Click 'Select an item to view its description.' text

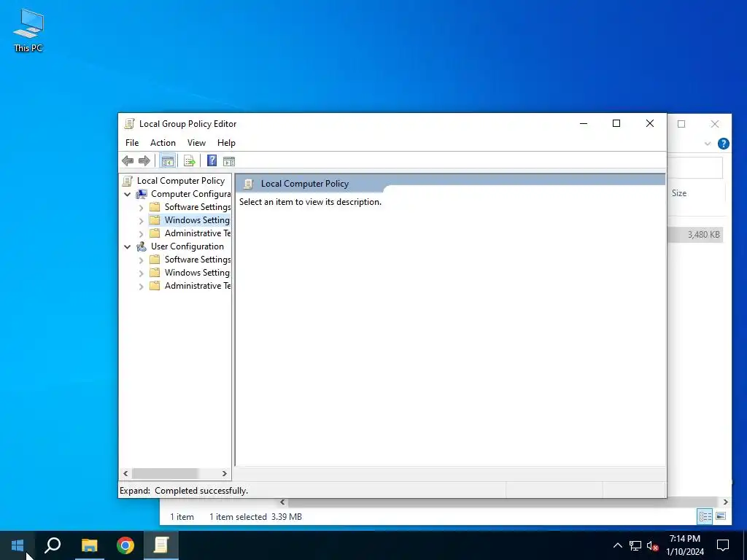[310, 202]
